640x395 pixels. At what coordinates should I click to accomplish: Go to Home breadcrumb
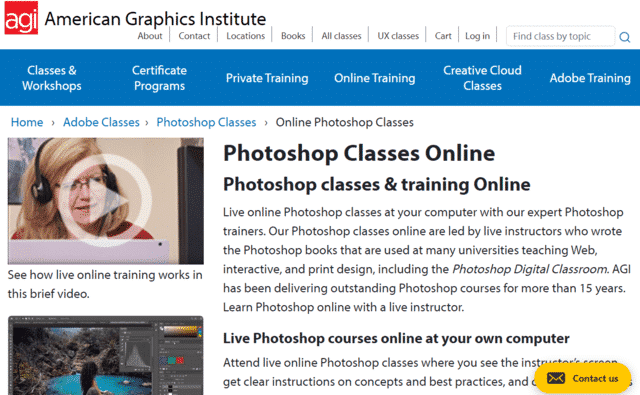point(27,122)
